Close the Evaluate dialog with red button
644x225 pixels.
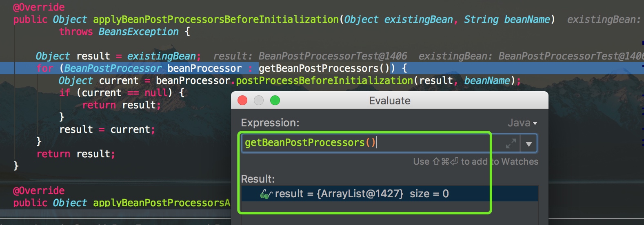click(x=242, y=100)
